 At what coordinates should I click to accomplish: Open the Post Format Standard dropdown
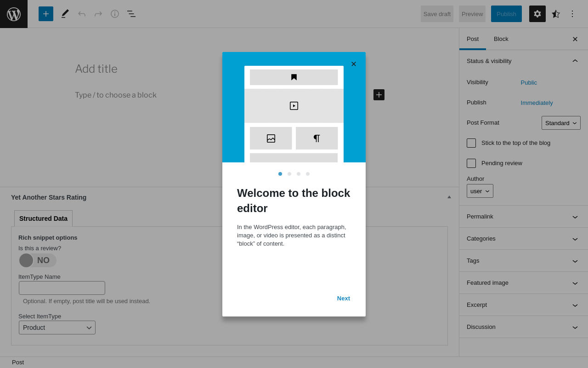pos(561,123)
